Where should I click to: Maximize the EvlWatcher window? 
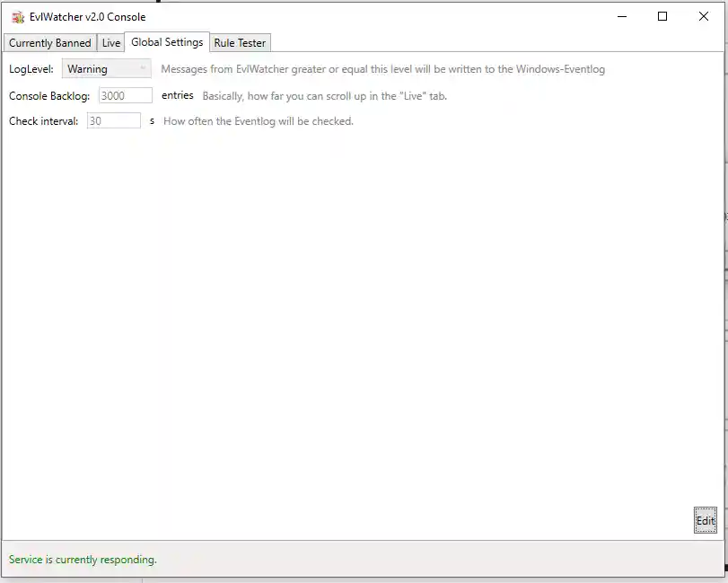[662, 16]
